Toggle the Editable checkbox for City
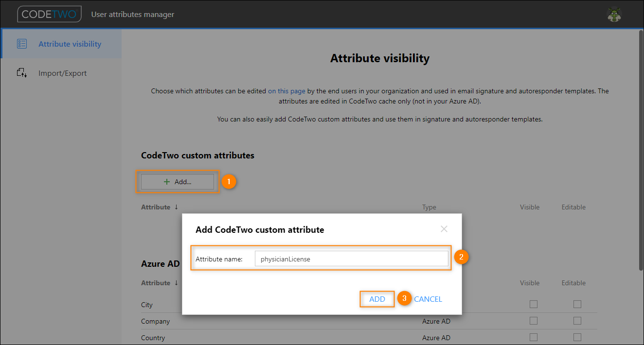This screenshot has width=644, height=345. click(577, 304)
